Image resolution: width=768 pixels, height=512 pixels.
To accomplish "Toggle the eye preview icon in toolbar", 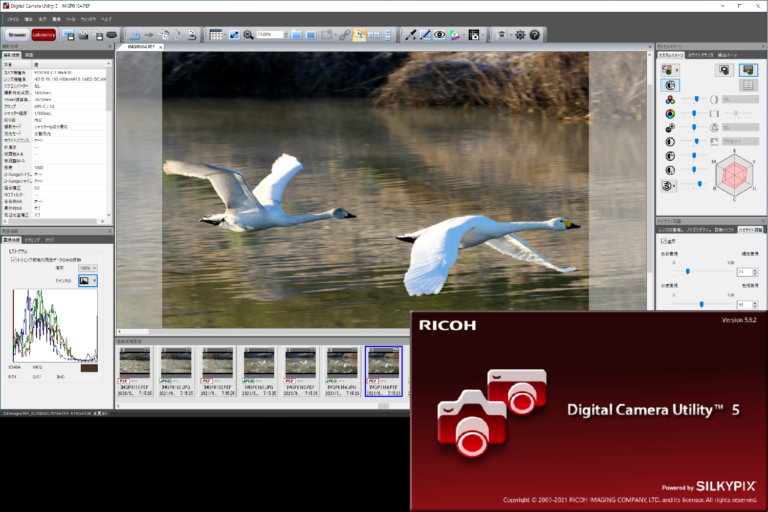I will tap(439, 35).
